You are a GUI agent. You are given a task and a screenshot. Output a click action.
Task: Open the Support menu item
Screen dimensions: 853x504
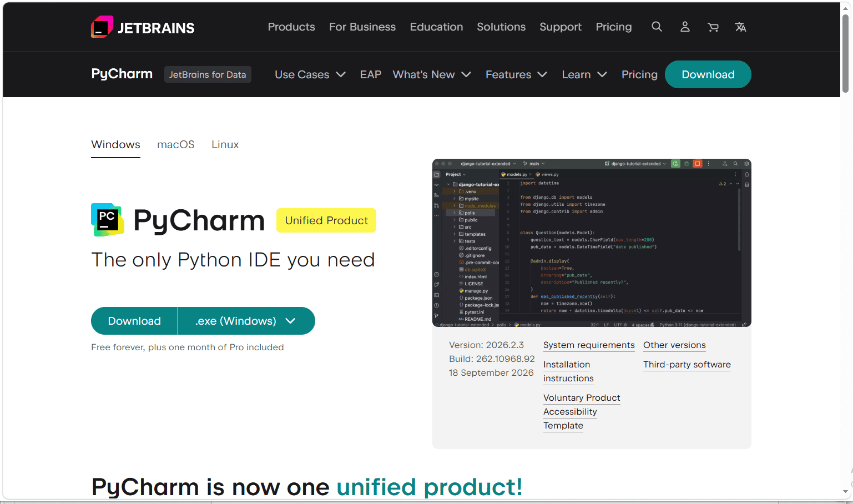[561, 27]
